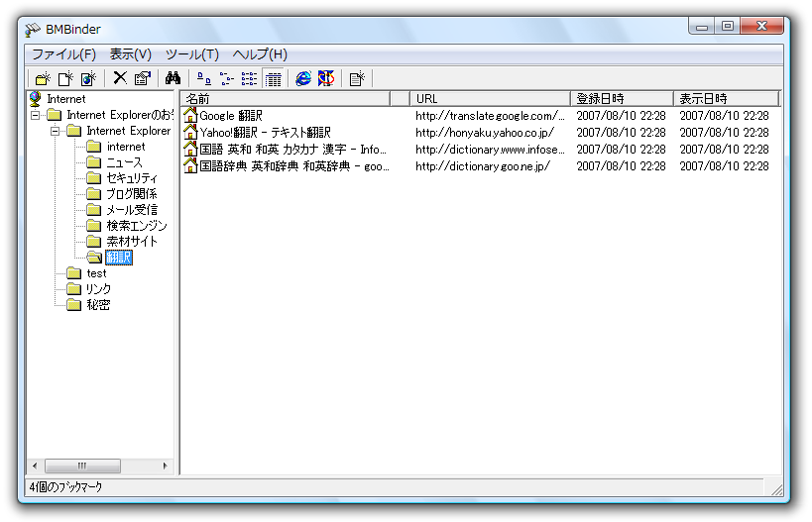The height and width of the screenshot is (522, 812).
Task: Select the メール受信 folder
Action: [x=132, y=210]
